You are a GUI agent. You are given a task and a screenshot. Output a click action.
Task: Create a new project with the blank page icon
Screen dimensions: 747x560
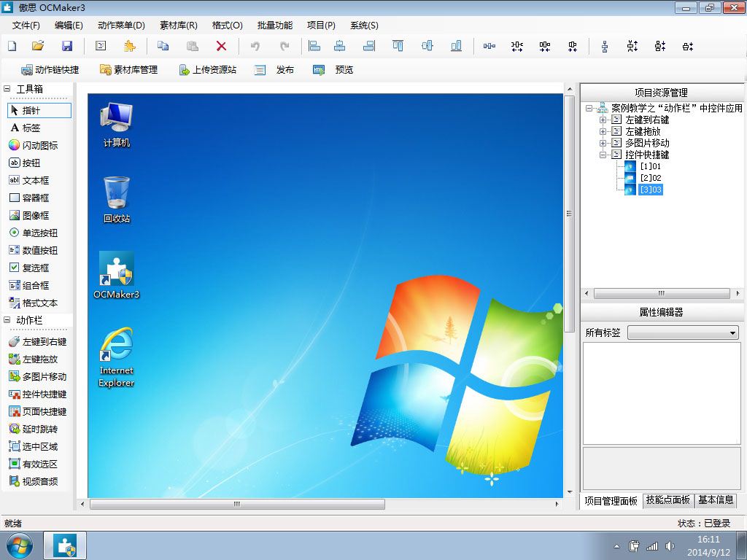click(12, 46)
